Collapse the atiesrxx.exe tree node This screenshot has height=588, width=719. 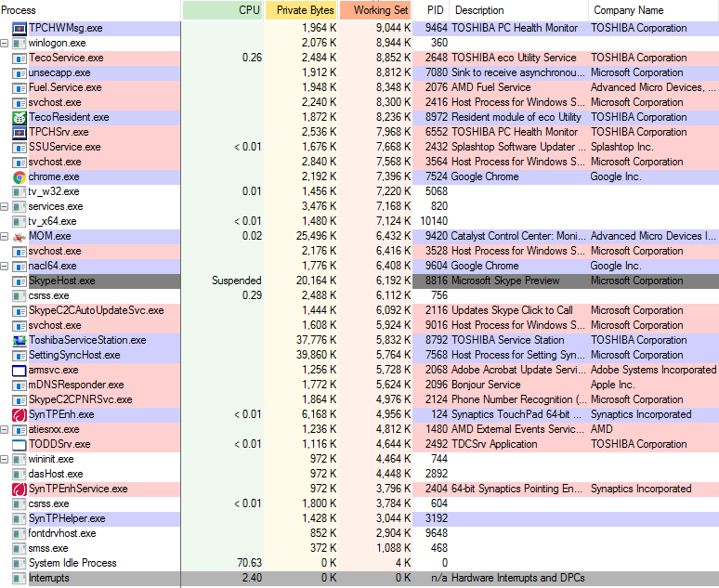[x=5, y=430]
